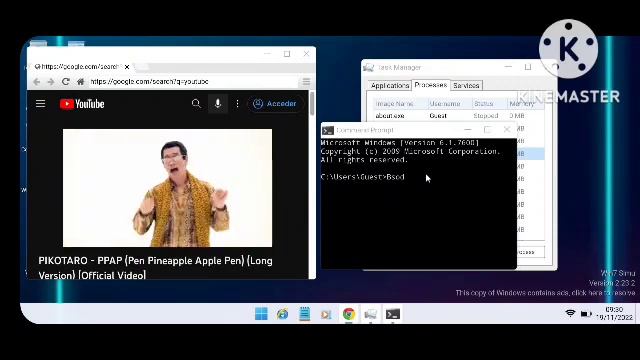Activate YouTube voice search microphone
Screen dimensions: 640x360
(218, 104)
